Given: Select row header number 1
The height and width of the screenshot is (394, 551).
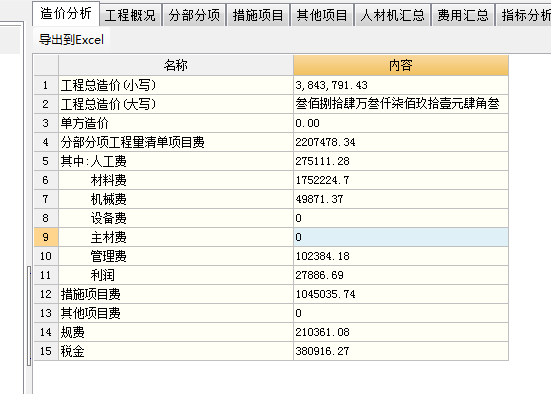Looking at the screenshot, I should 46,85.
